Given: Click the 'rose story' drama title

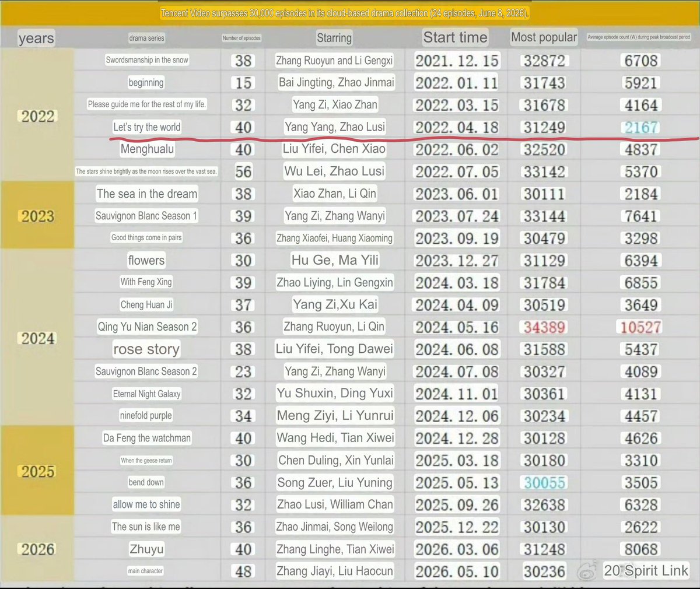Looking at the screenshot, I should [x=146, y=349].
